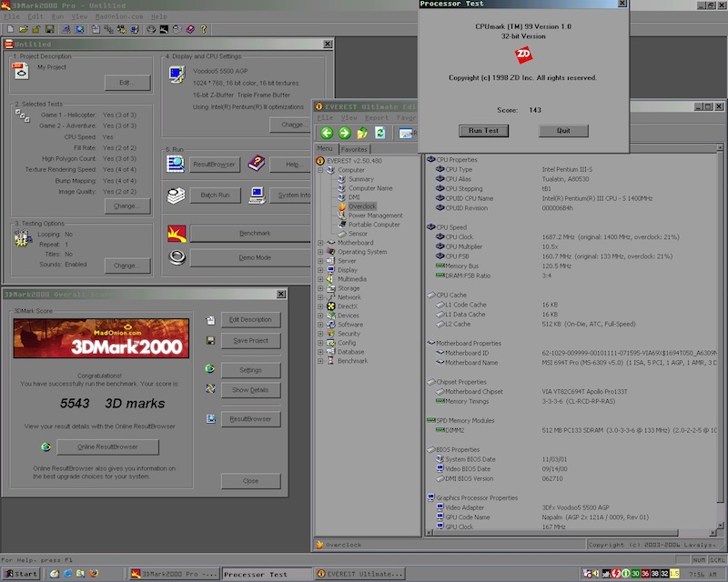Viewport: 728px width, 582px height.
Task: Click the EVEREST folder up-level icon
Action: pyautogui.click(x=362, y=133)
